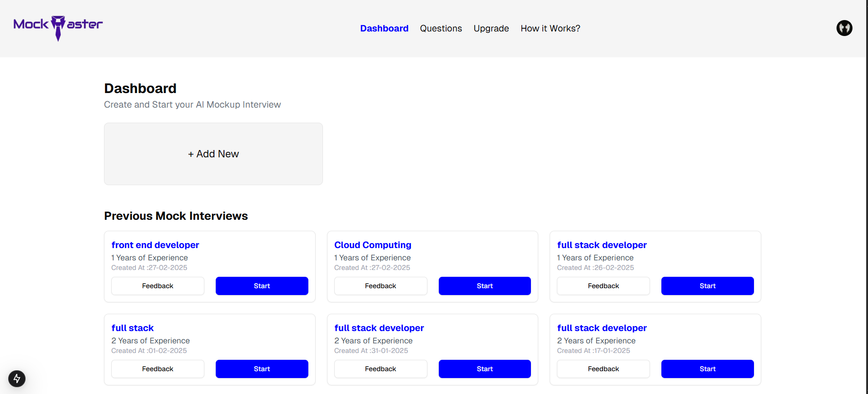Click the lightning bolt dev tools icon
This screenshot has width=868, height=394.
tap(17, 378)
